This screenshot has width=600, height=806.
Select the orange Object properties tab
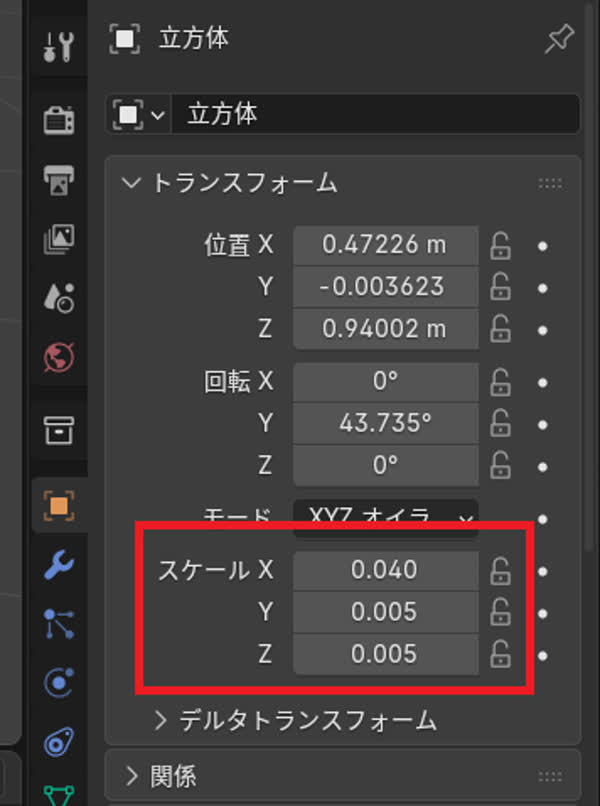pyautogui.click(x=59, y=506)
